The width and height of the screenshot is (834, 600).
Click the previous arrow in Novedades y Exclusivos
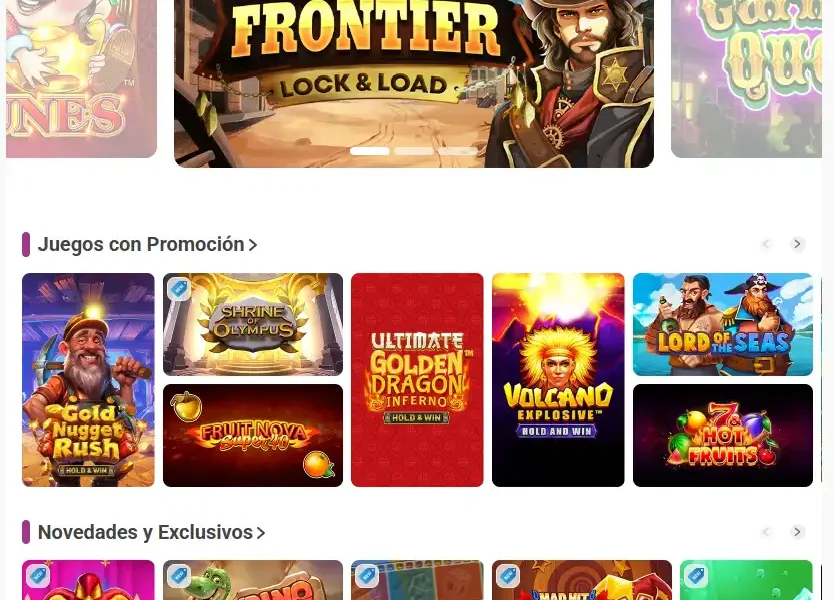coord(766,532)
